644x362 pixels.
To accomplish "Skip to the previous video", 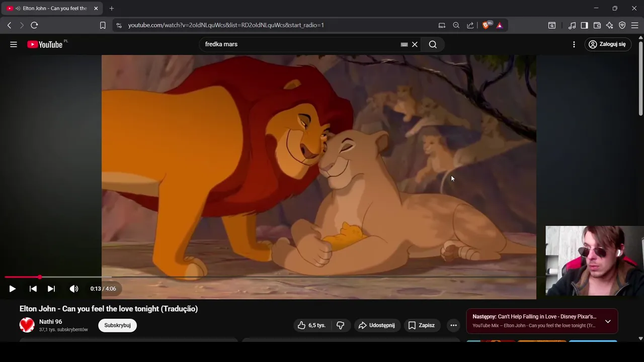I will (x=33, y=289).
